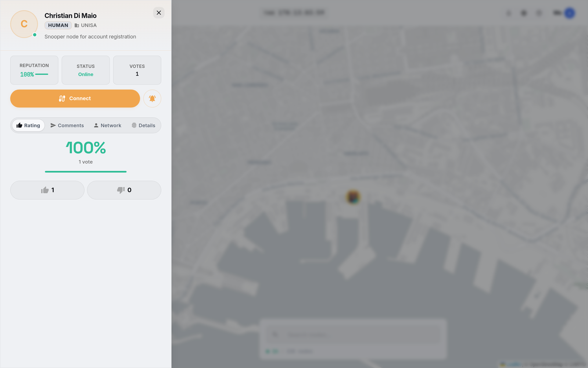Viewport: 588px width, 368px height.
Task: Click the green rating progress bar
Action: point(86,171)
